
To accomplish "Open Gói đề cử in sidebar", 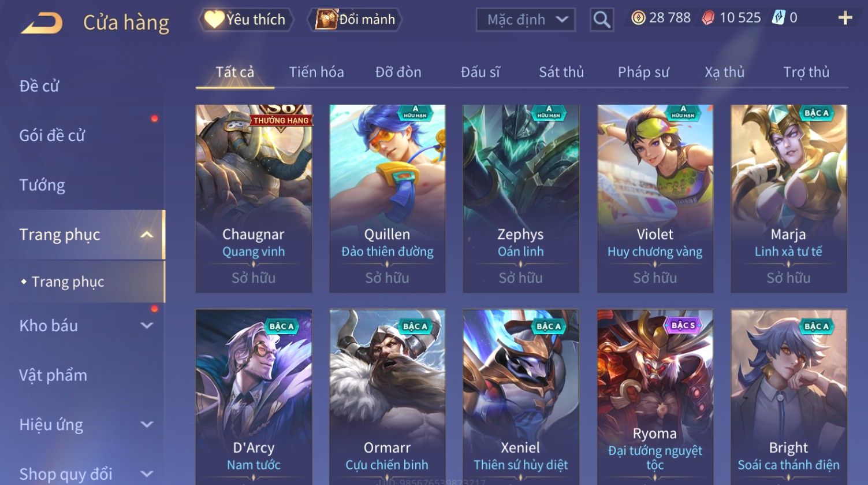I will coord(52,136).
